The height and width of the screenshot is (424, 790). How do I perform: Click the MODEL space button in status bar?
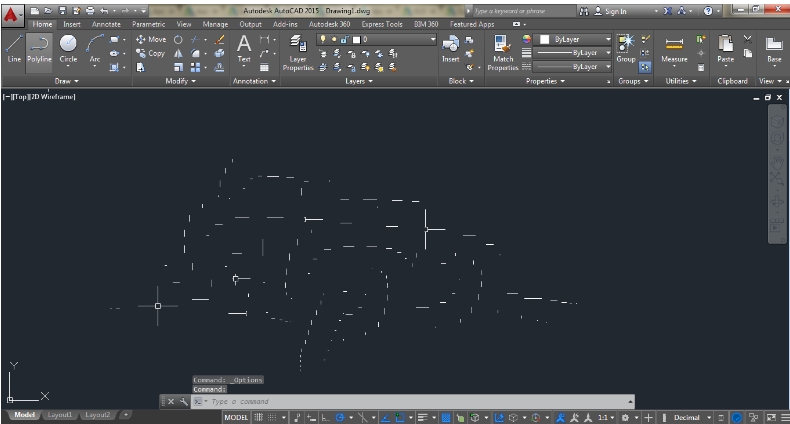pos(236,417)
